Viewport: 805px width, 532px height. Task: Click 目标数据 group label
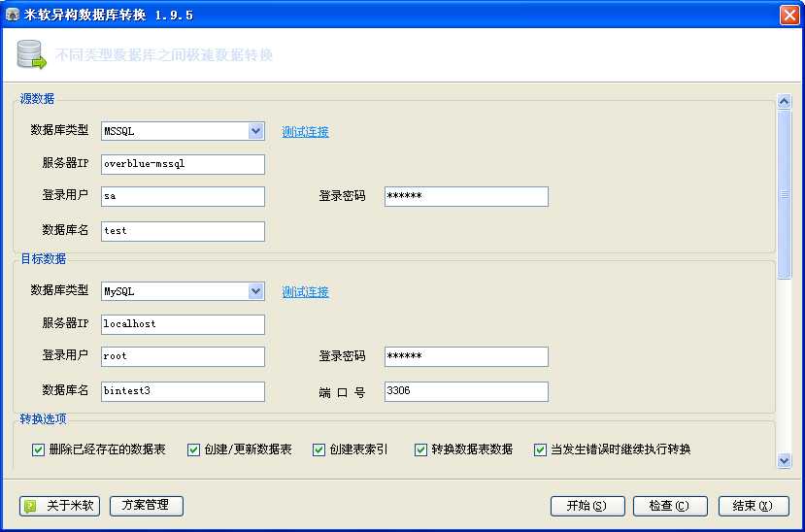coord(43,258)
